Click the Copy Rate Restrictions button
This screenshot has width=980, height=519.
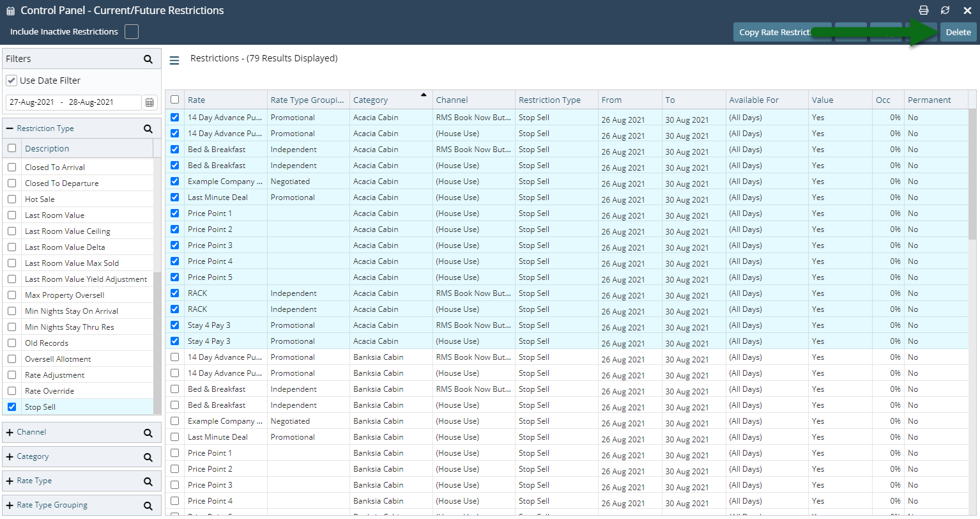tap(782, 32)
